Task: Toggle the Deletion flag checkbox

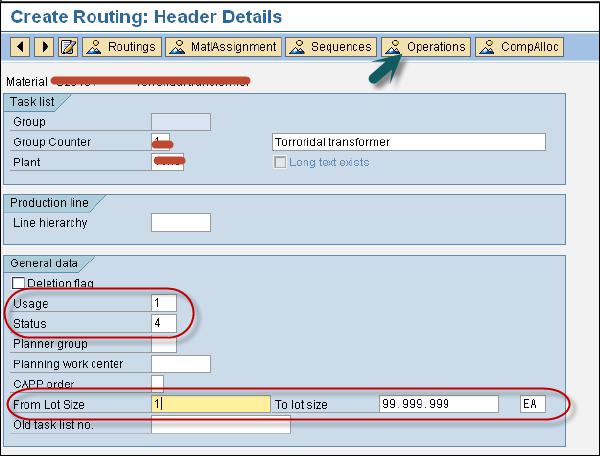Action: [18, 283]
